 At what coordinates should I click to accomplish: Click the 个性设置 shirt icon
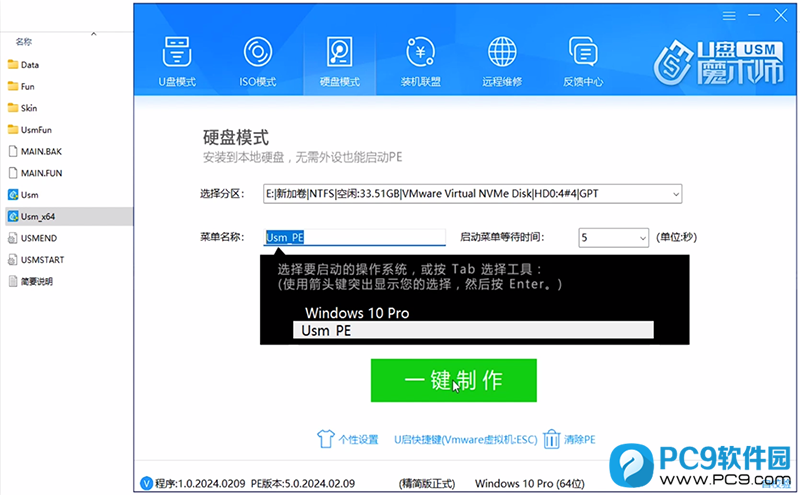pos(325,439)
